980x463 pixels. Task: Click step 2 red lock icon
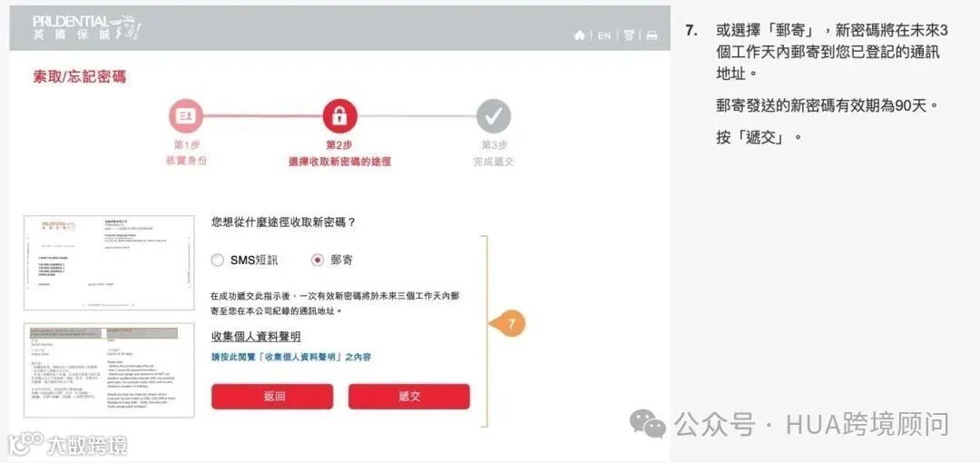[x=339, y=116]
